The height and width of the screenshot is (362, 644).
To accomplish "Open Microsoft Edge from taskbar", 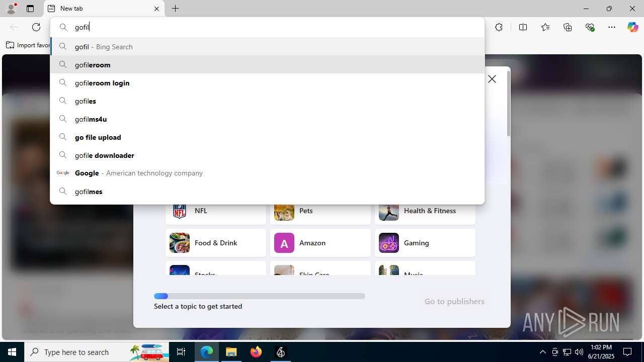I will tap(207, 352).
